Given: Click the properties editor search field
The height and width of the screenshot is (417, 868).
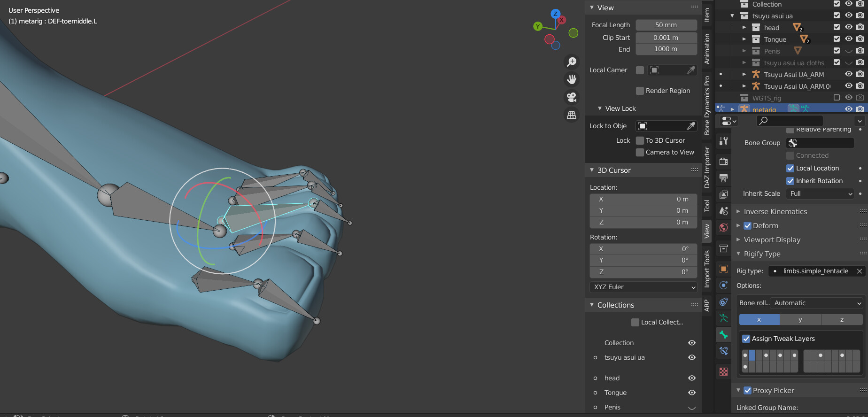Looking at the screenshot, I should click(790, 121).
